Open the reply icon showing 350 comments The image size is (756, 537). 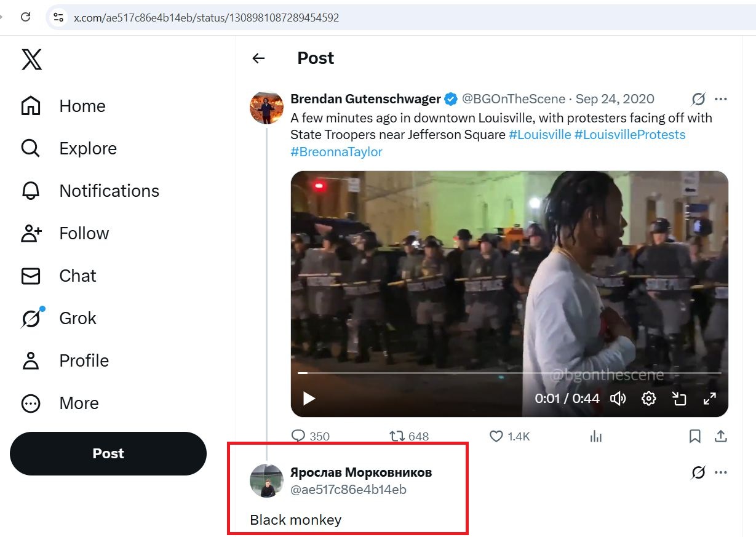pyautogui.click(x=298, y=436)
